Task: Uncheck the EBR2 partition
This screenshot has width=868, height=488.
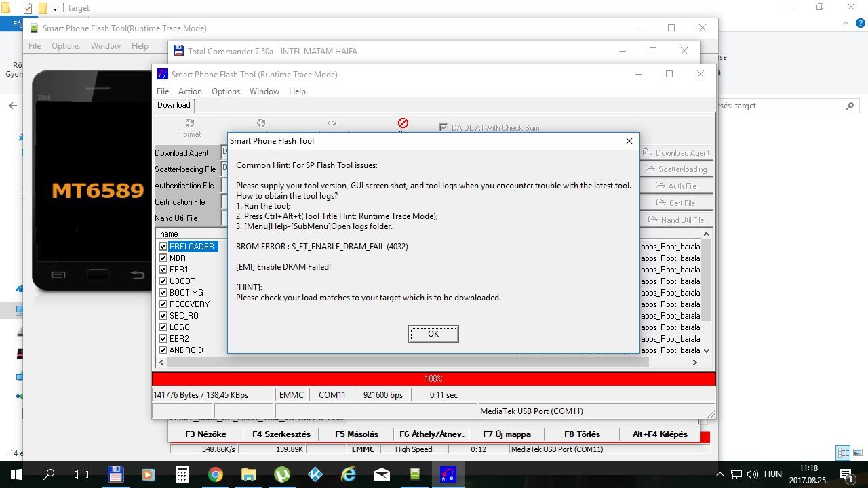Action: click(163, 339)
